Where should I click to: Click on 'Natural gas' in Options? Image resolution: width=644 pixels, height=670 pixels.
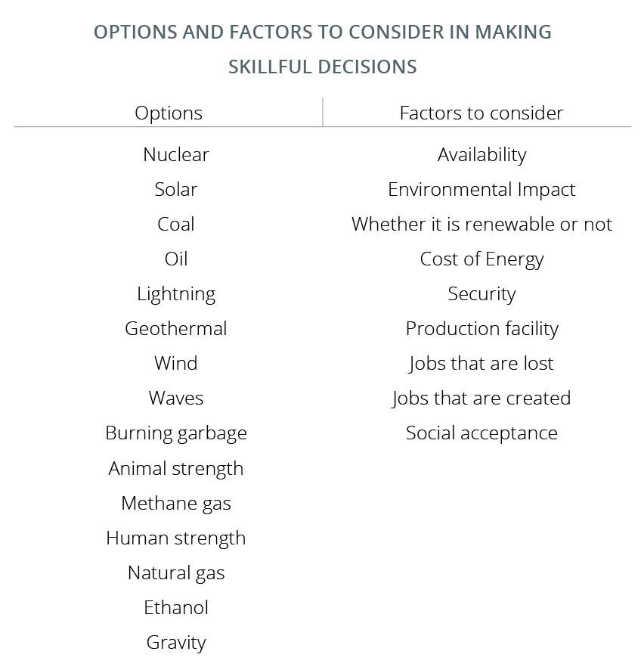(176, 573)
